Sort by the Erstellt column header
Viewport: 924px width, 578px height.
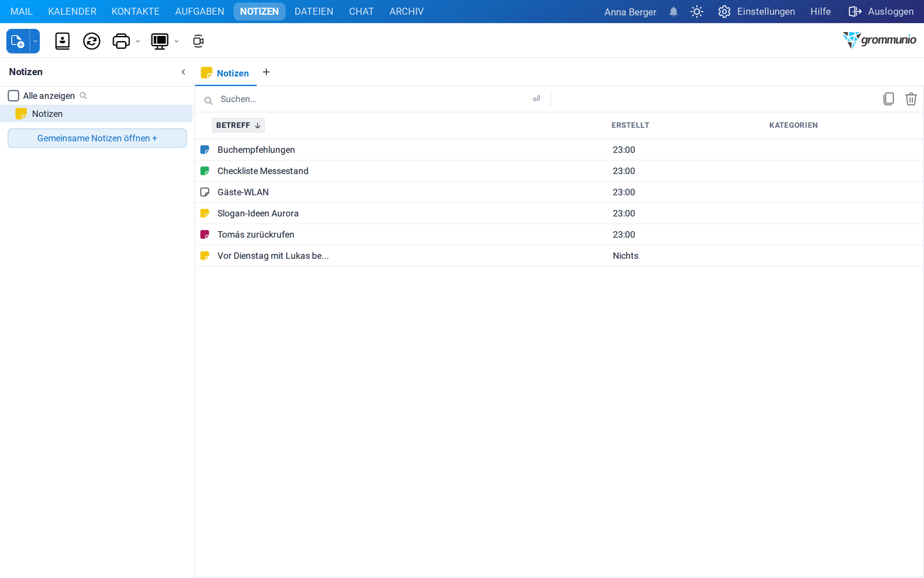click(x=630, y=125)
